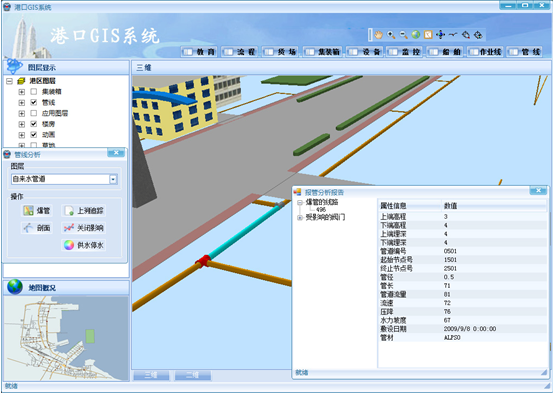Click the 爆管 pipe burst analysis button
Image resolution: width=553 pixels, height=395 pixels.
[37, 211]
